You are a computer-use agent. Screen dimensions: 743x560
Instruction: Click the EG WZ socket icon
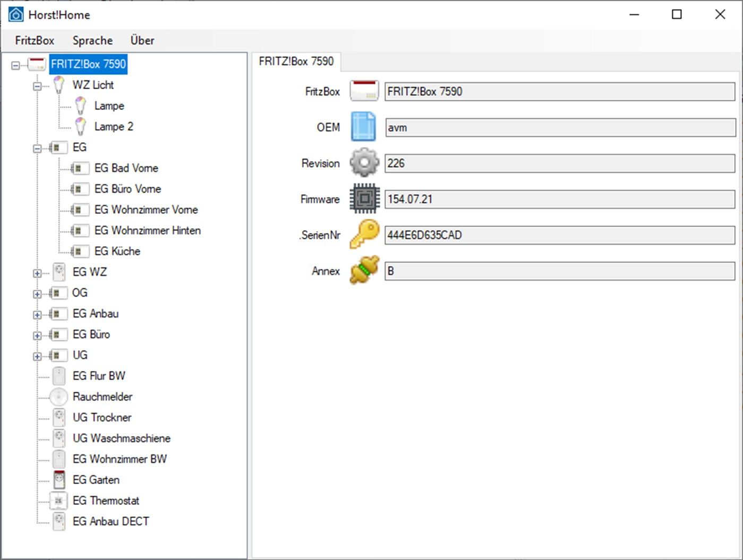(x=59, y=272)
